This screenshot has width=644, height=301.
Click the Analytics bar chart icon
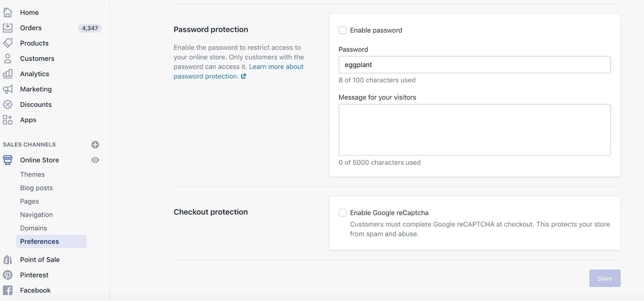pyautogui.click(x=8, y=74)
